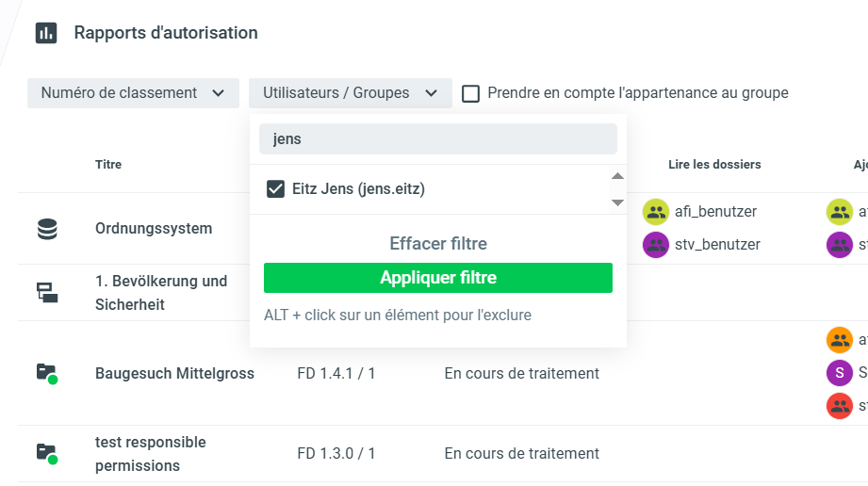Click the red group avatar at right
Viewport: 868px width, 486px height.
(839, 406)
